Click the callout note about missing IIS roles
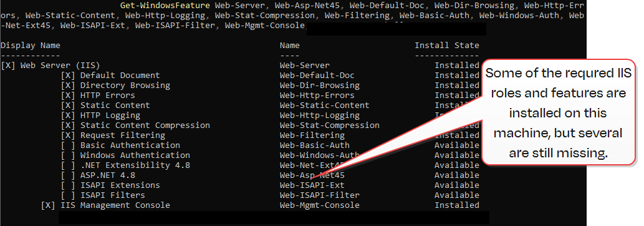Image resolution: width=644 pixels, height=226 pixels. [558, 113]
